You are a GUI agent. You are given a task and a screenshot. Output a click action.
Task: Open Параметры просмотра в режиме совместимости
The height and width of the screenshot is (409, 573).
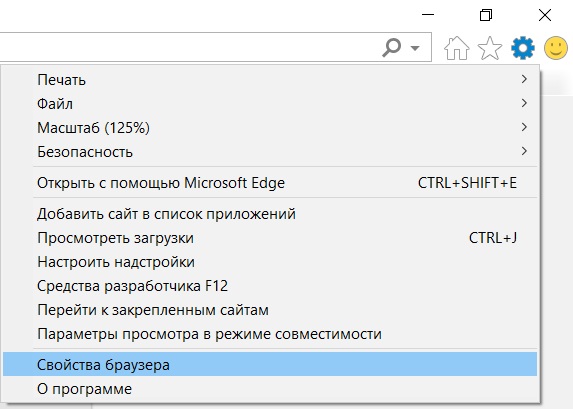coord(270,334)
